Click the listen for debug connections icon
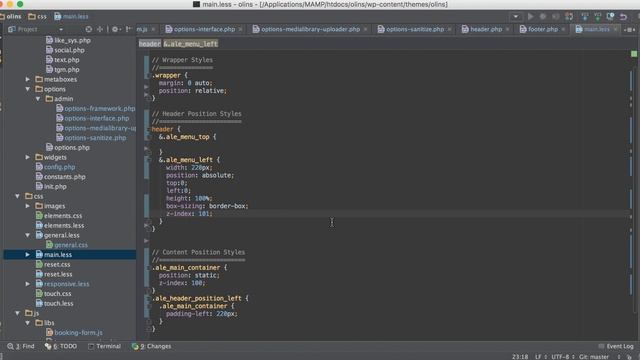Image resolution: width=640 pixels, height=360 pixels. click(569, 17)
